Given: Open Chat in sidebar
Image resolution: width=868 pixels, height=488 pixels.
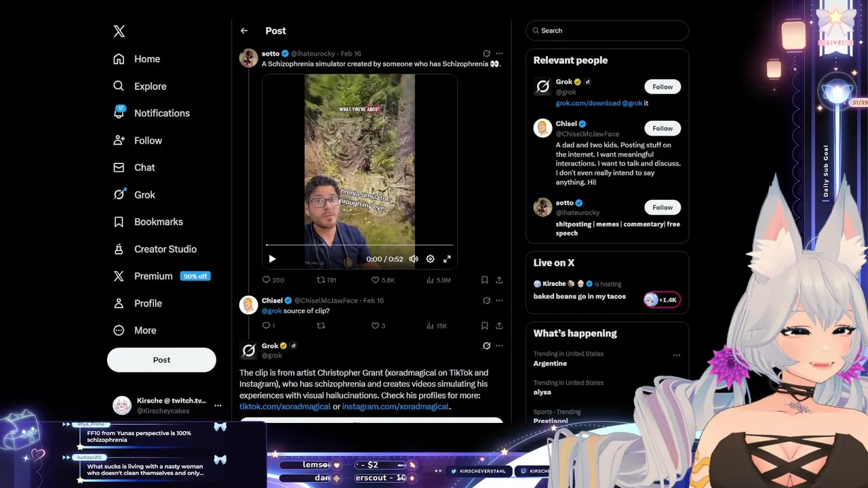Looking at the screenshot, I should click(134, 167).
